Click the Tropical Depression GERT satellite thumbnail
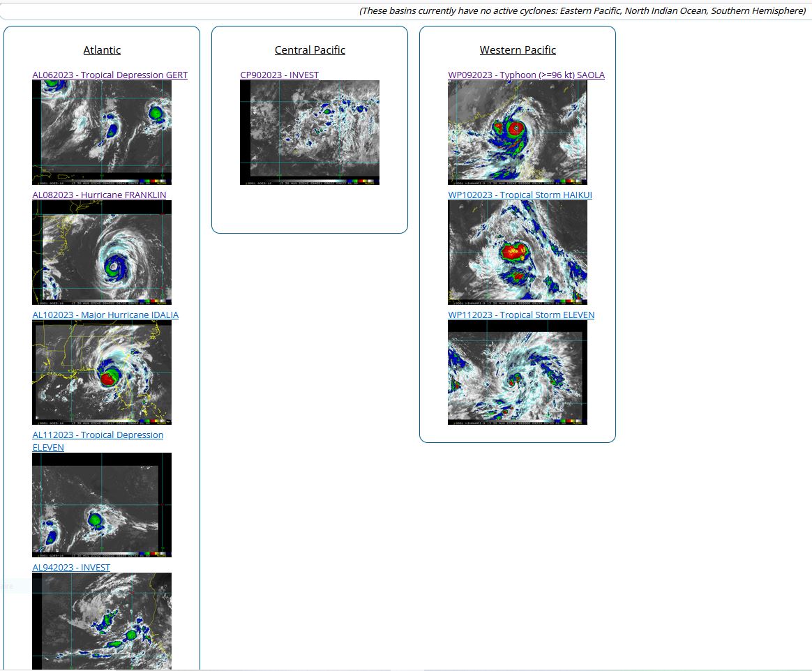 [102, 132]
